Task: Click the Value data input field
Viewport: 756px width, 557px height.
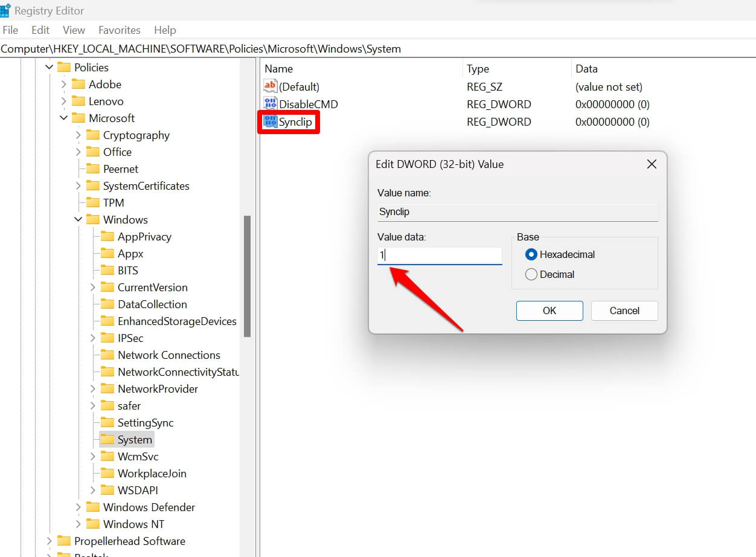Action: [x=440, y=256]
